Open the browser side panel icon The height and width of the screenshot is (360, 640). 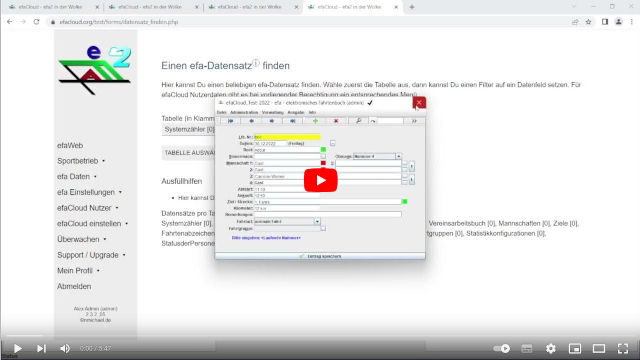605,22
